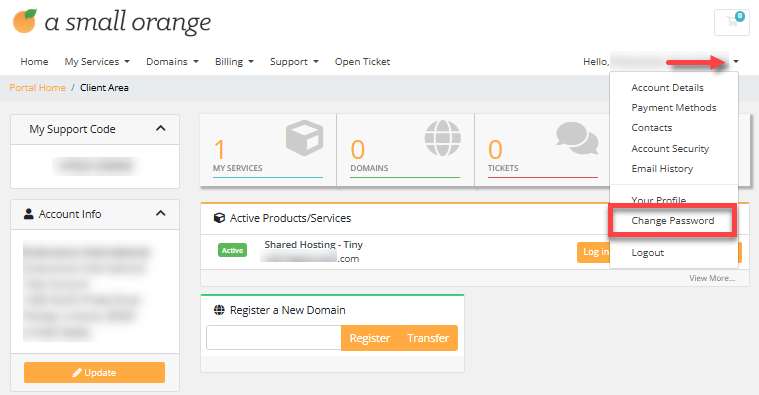Collapse the Account Info panel
This screenshot has width=759, height=395.
161,213
